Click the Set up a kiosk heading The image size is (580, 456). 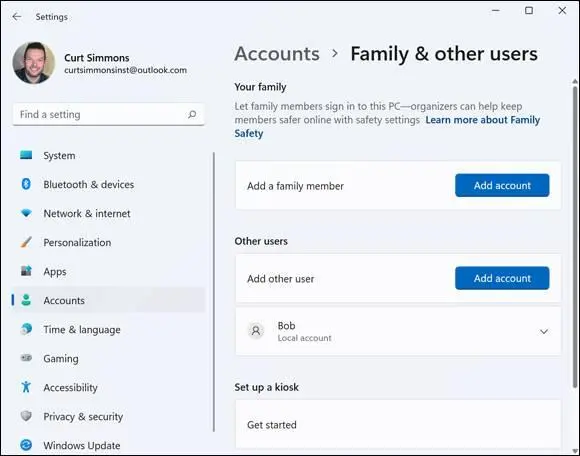click(266, 387)
